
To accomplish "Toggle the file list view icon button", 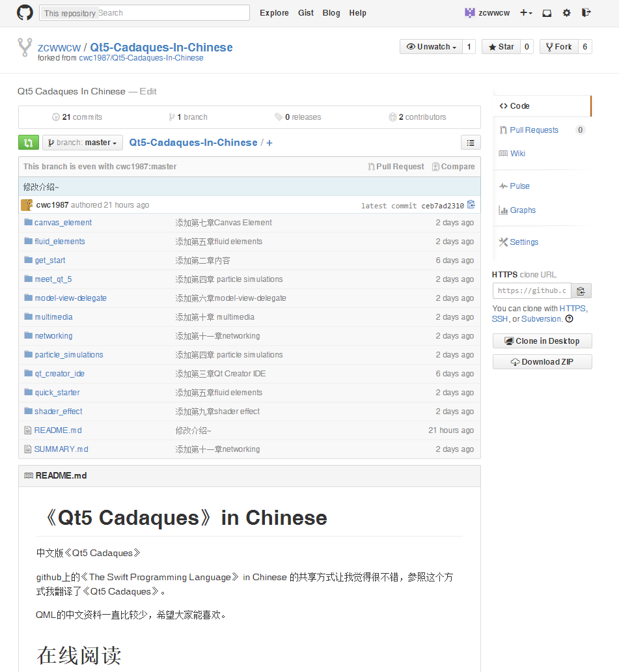I will coord(471,143).
